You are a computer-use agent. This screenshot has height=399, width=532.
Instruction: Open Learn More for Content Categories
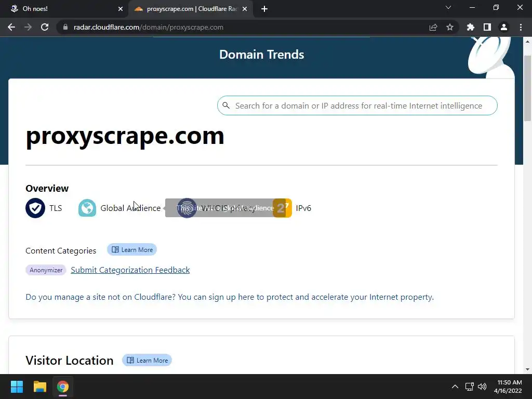132,250
